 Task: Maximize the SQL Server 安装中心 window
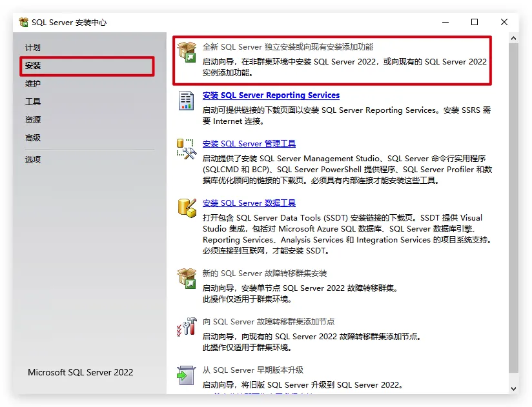(x=475, y=23)
